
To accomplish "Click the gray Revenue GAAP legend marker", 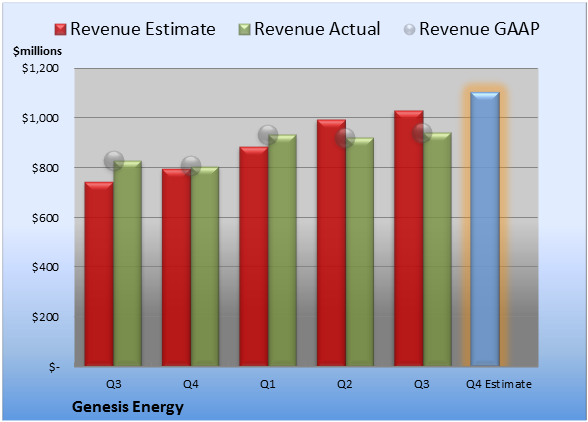I will click(x=410, y=30).
